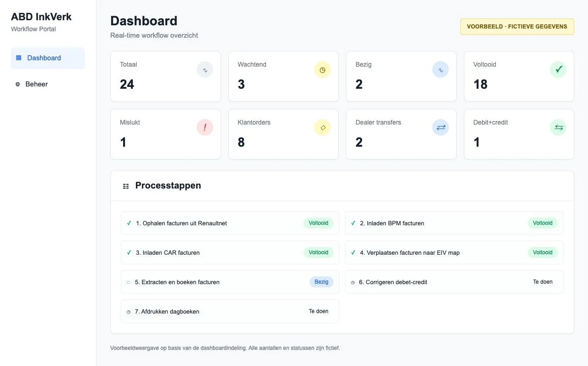Click the Bezig card wave icon
This screenshot has width=588, height=366.
pyautogui.click(x=441, y=70)
